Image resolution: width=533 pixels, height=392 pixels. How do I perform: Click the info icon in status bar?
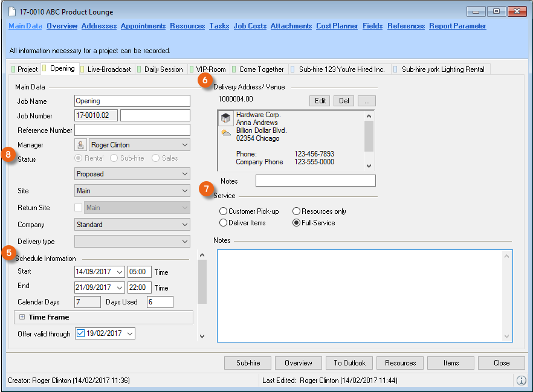point(521,381)
